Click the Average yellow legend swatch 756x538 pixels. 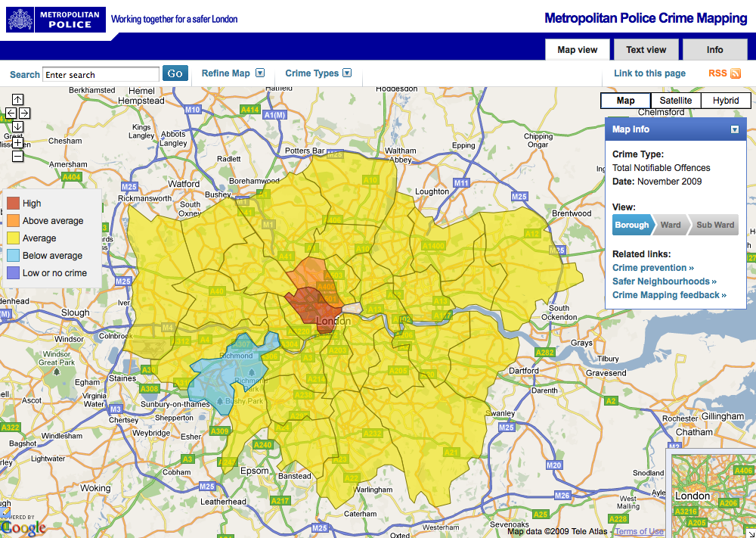point(14,238)
